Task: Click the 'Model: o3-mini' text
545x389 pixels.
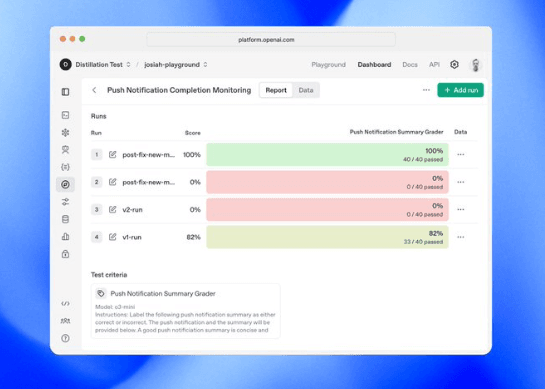Action: point(115,307)
